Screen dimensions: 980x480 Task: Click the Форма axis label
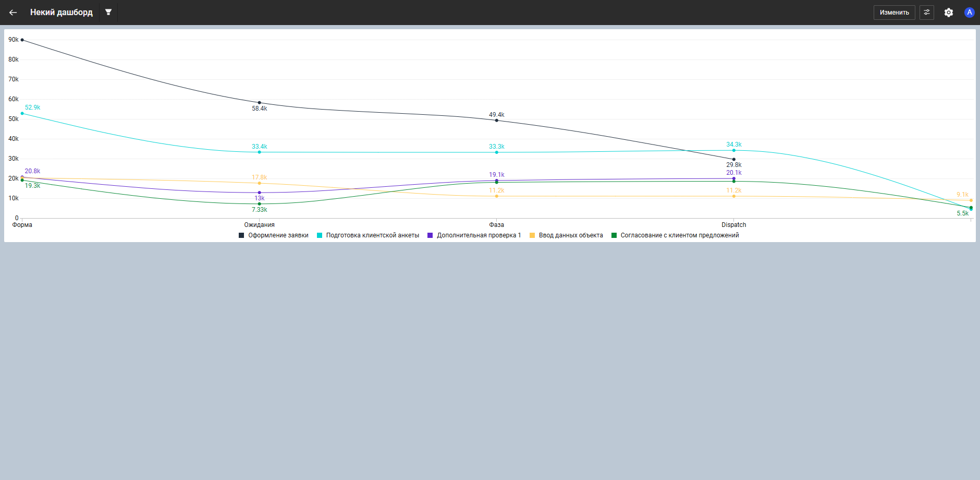tap(22, 225)
